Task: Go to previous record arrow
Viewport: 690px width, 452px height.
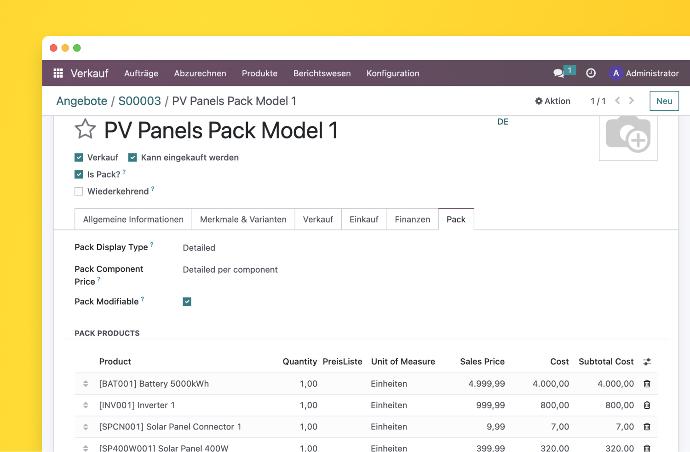Action: pos(618,101)
